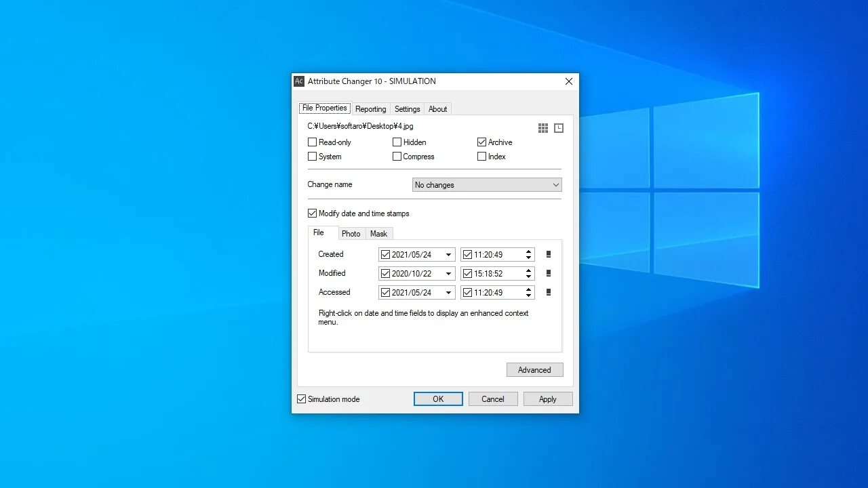This screenshot has width=868, height=488.
Task: Uncheck the Accessed date checkbox
Action: (385, 293)
